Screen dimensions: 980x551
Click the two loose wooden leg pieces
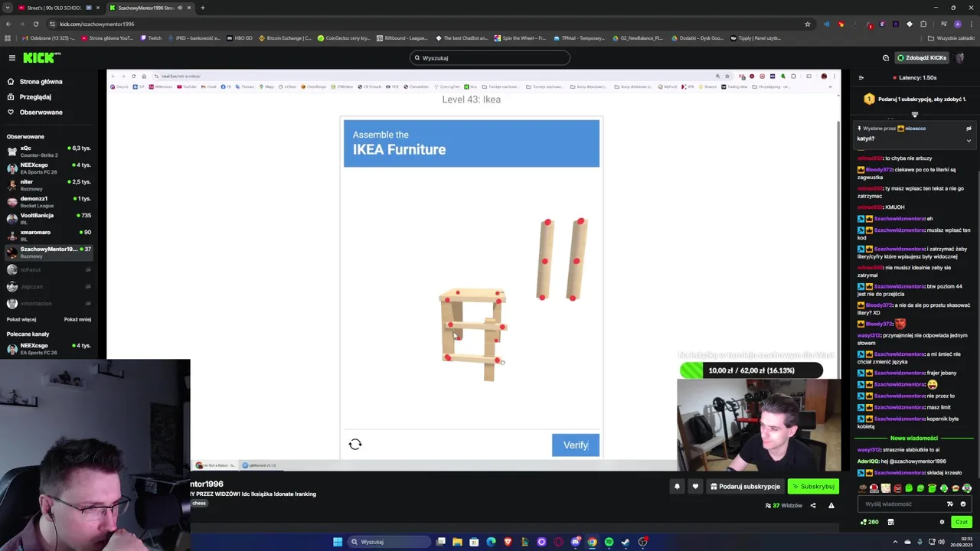(x=563, y=259)
